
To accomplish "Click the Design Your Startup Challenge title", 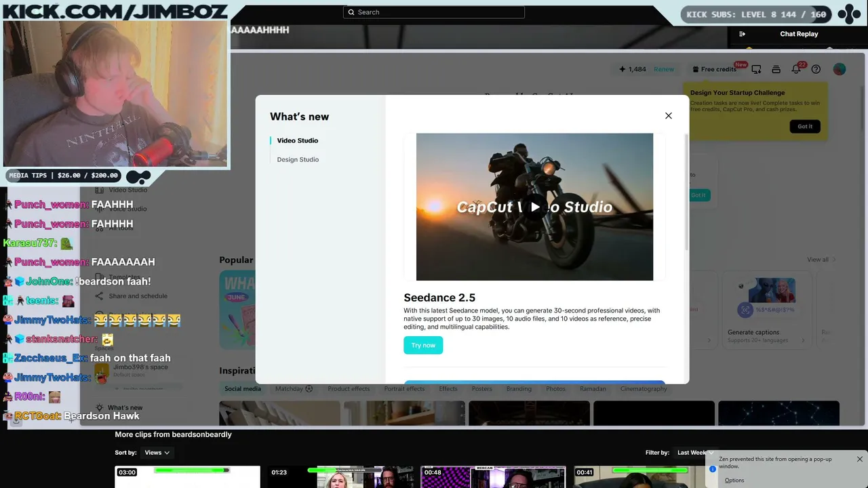I will point(738,93).
